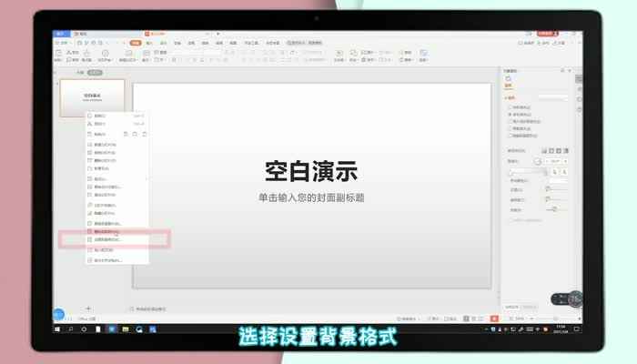
Task: Select the 纯色填充 solid fill radio button
Action: [x=511, y=107]
